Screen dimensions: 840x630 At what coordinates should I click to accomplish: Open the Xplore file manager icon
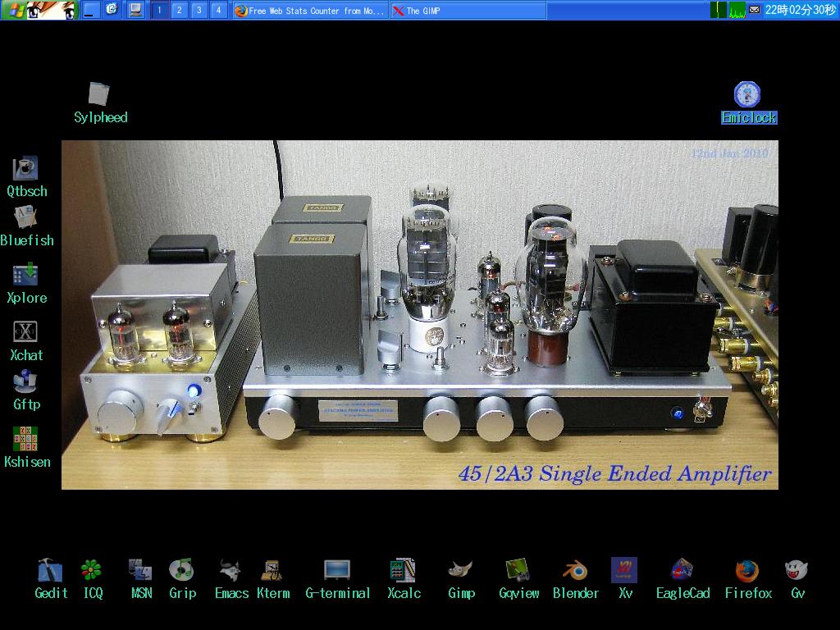point(26,275)
